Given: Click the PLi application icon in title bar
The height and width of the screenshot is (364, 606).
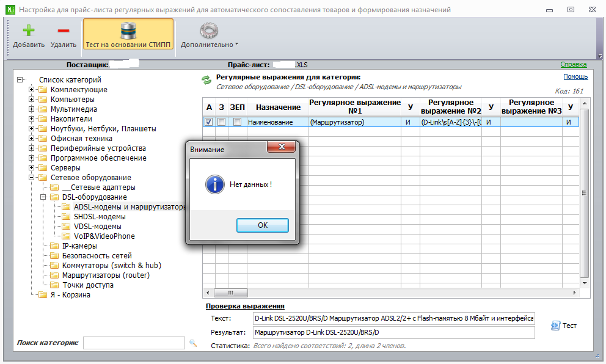Looking at the screenshot, I should pos(10,10).
